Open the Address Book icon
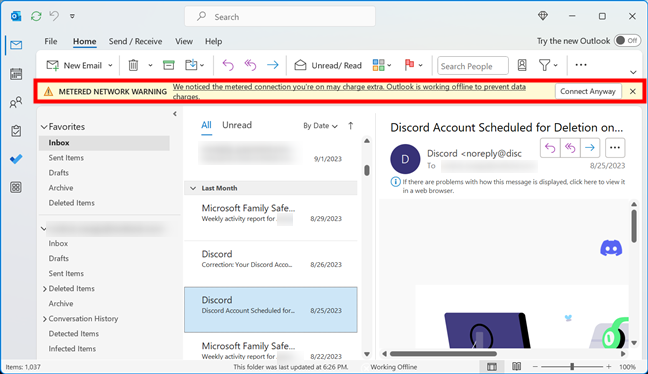Screen dimensions: 648x374 522,65
